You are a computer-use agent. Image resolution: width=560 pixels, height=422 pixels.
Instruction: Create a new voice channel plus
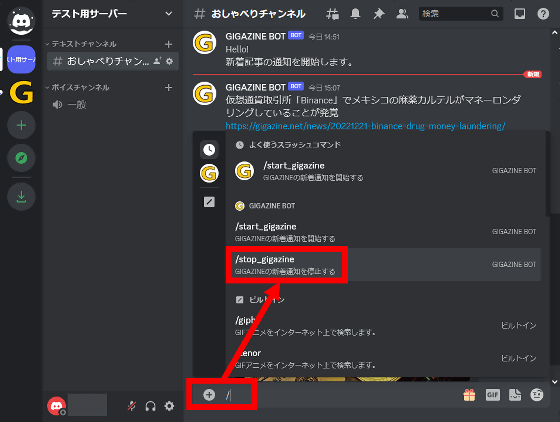pyautogui.click(x=169, y=87)
